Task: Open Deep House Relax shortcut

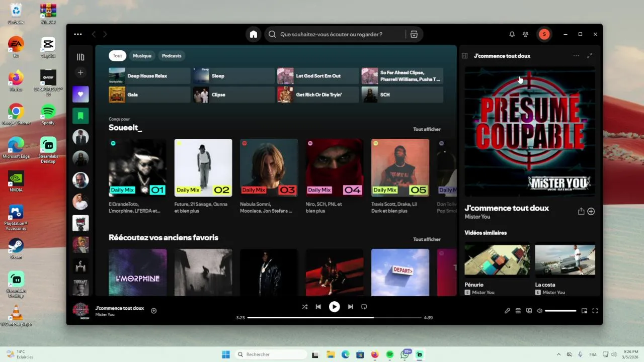Action: 149,76
